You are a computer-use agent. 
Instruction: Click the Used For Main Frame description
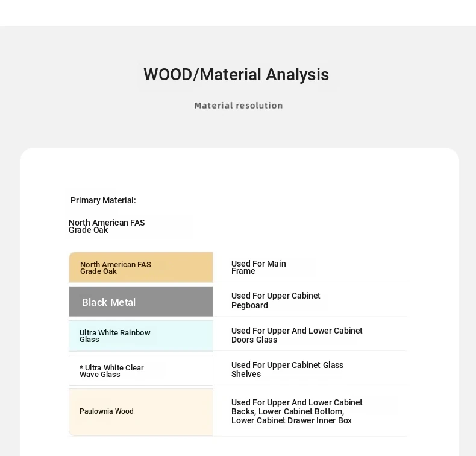click(x=258, y=267)
